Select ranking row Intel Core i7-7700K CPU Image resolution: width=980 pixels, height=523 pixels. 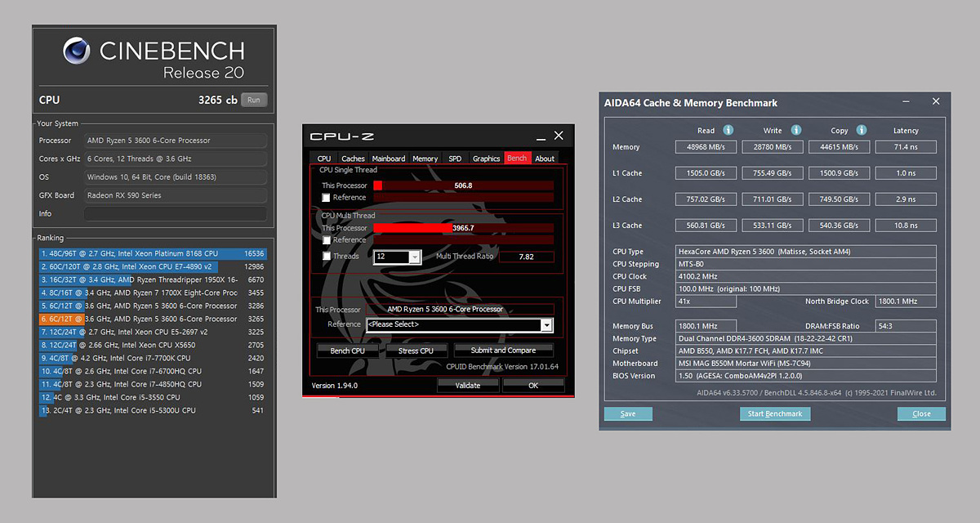coord(153,358)
